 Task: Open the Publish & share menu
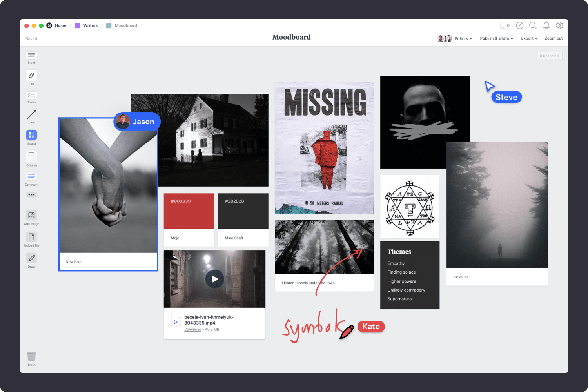coord(496,38)
